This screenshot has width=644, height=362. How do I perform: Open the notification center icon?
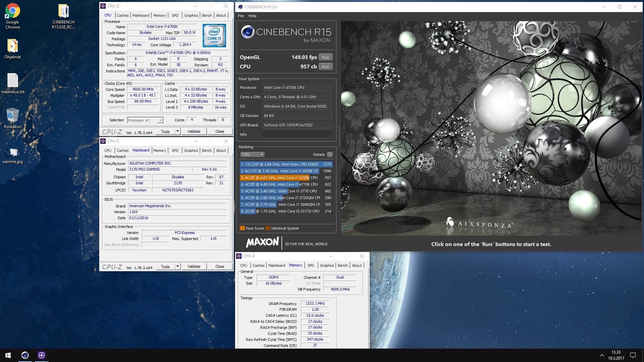633,355
